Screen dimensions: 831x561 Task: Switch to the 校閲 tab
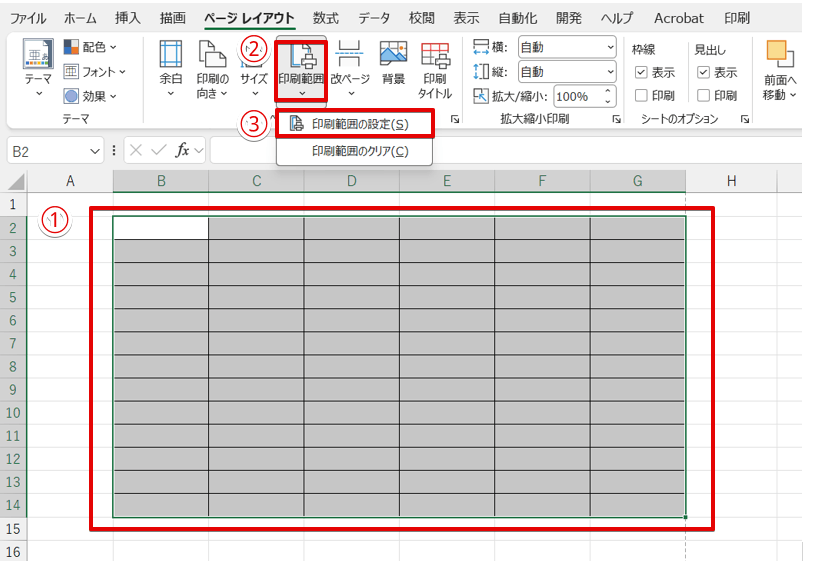422,18
